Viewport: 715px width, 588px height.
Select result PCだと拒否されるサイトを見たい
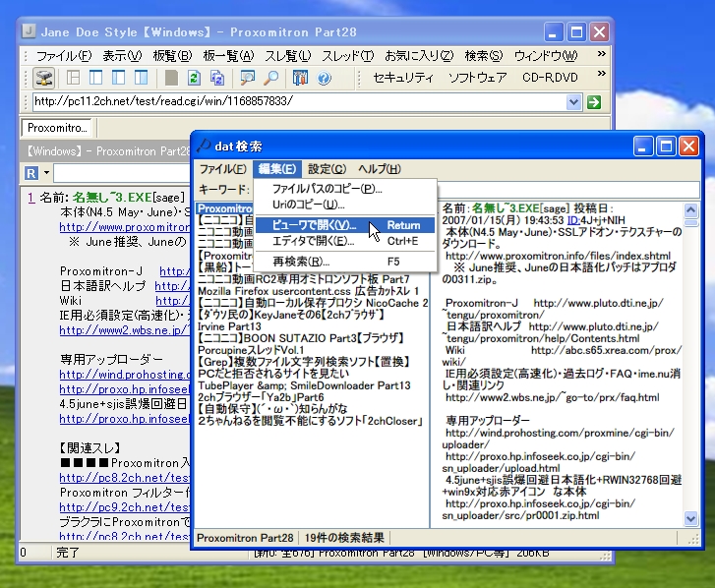(x=273, y=374)
